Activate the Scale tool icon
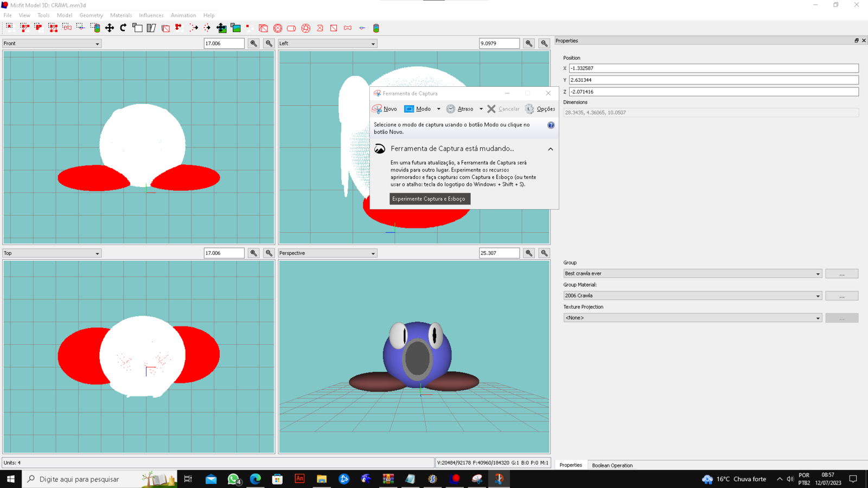The width and height of the screenshot is (868, 488). click(137, 28)
